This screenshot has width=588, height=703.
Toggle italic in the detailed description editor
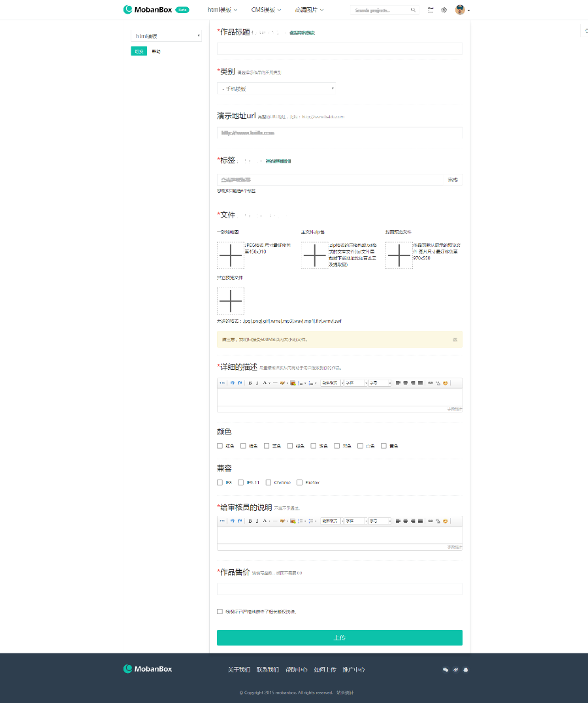tap(257, 383)
